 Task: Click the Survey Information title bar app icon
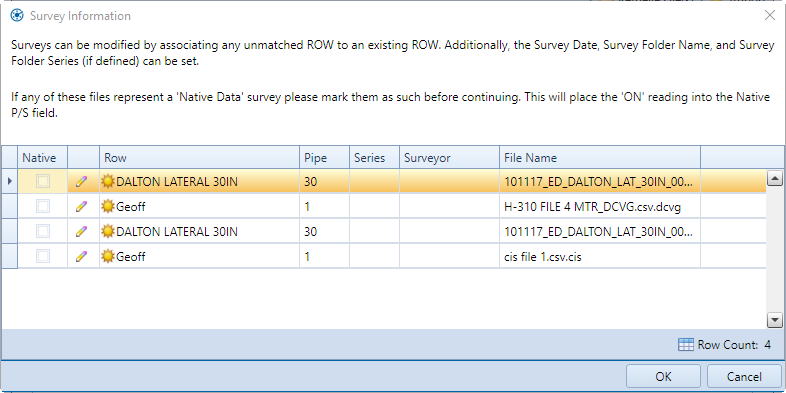pyautogui.click(x=17, y=16)
